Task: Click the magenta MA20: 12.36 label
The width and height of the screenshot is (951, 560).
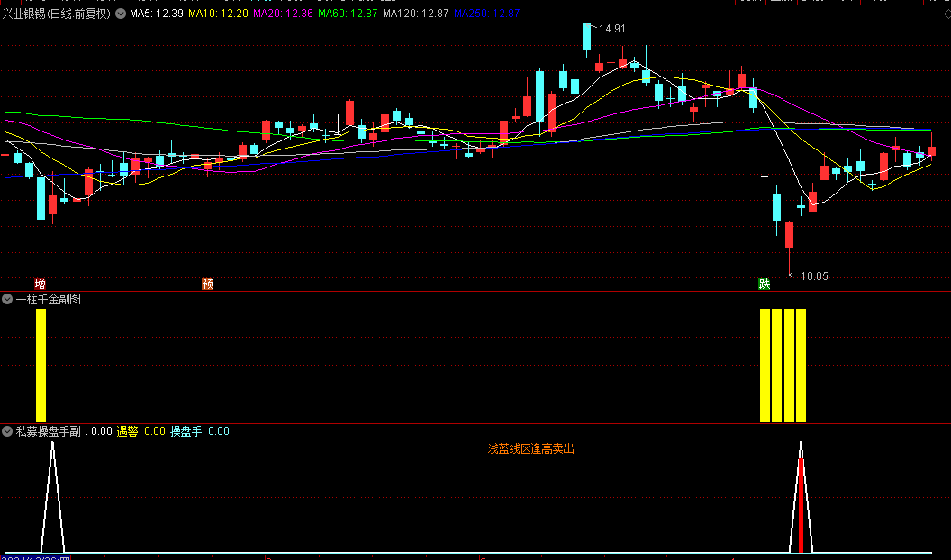Action: coord(284,14)
